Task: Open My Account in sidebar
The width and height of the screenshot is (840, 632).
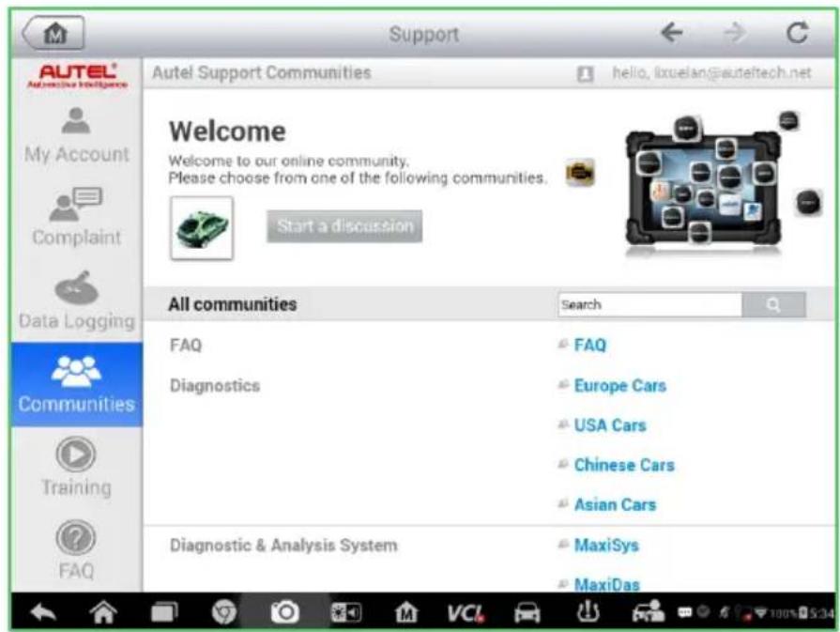Action: (77, 134)
